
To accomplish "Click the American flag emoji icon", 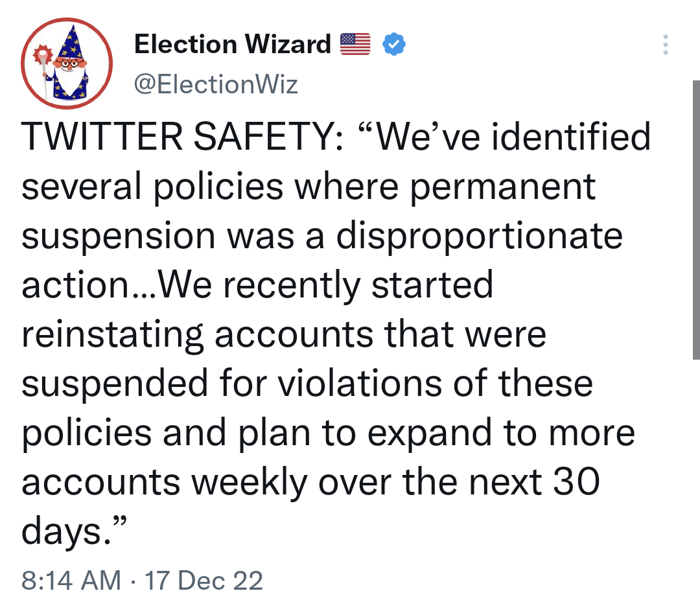I will tap(355, 44).
